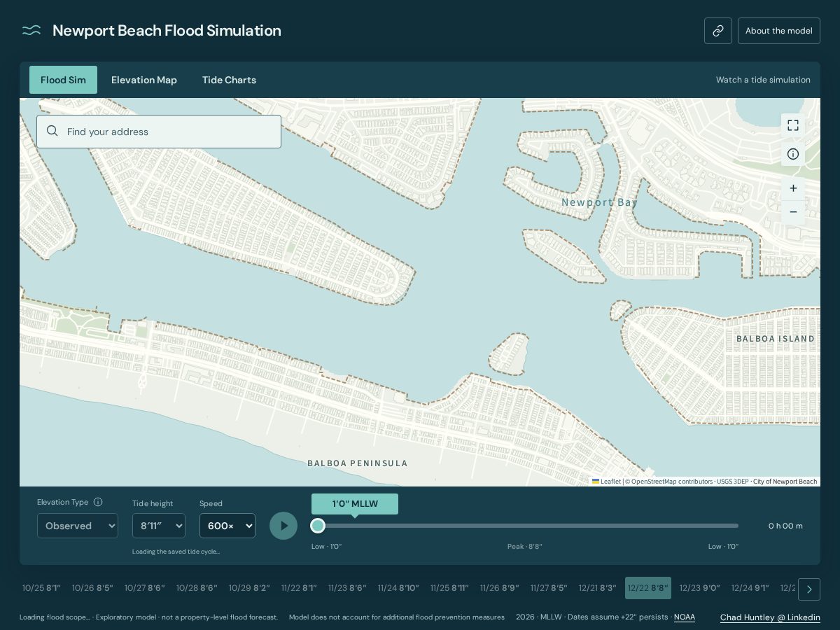840x630 pixels.
Task: Select 11/25 8'11" tide date
Action: click(449, 588)
